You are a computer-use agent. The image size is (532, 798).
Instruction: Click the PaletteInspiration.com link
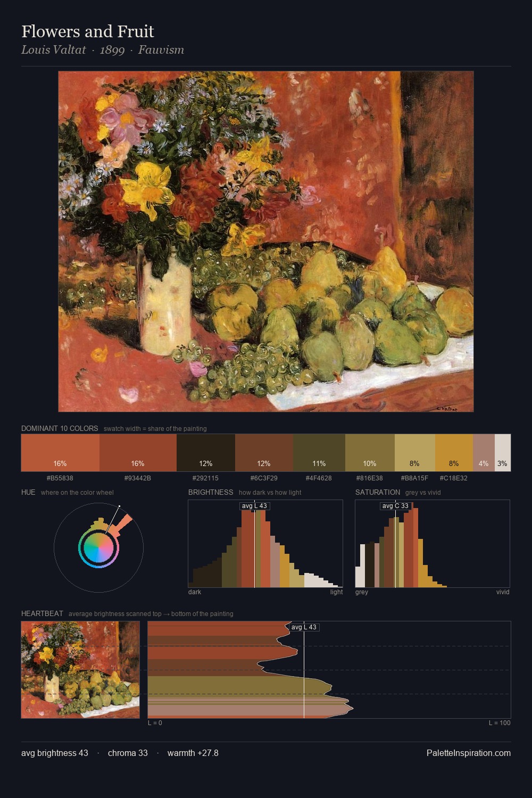[469, 753]
